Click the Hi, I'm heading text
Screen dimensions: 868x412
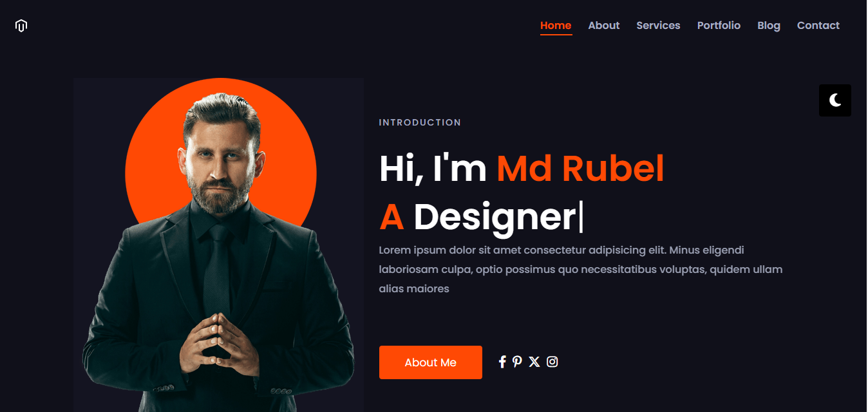point(433,169)
